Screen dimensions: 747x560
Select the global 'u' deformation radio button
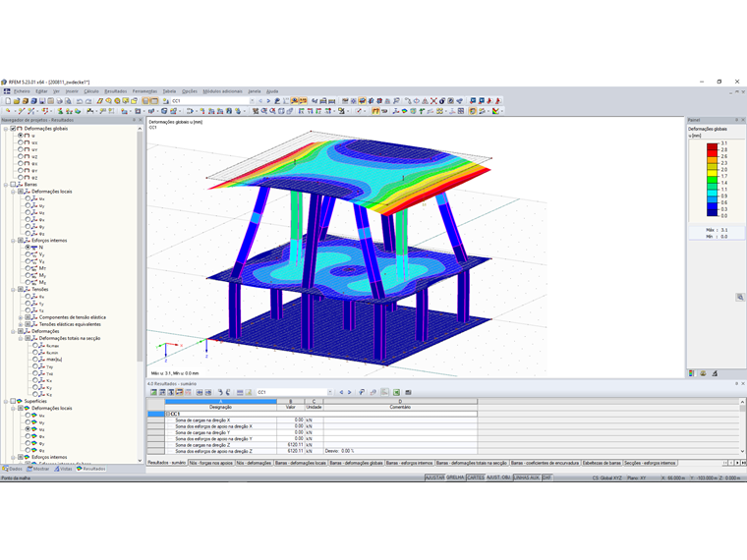21,136
